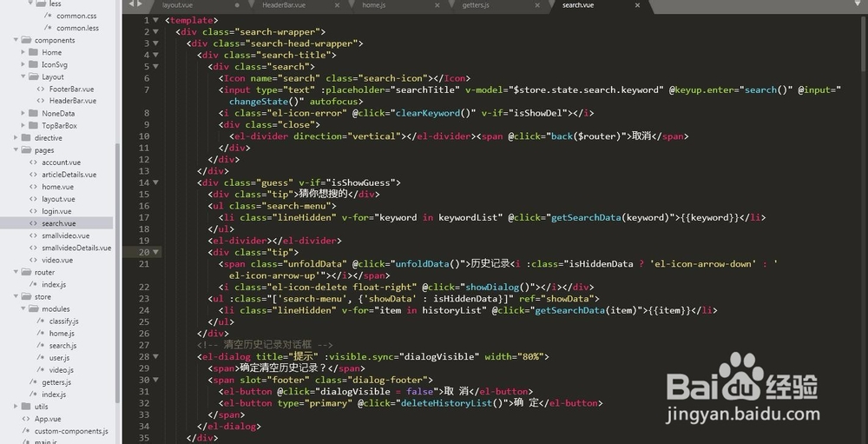
Task: Open articleDetails.vue in sidebar
Action: coord(69,174)
